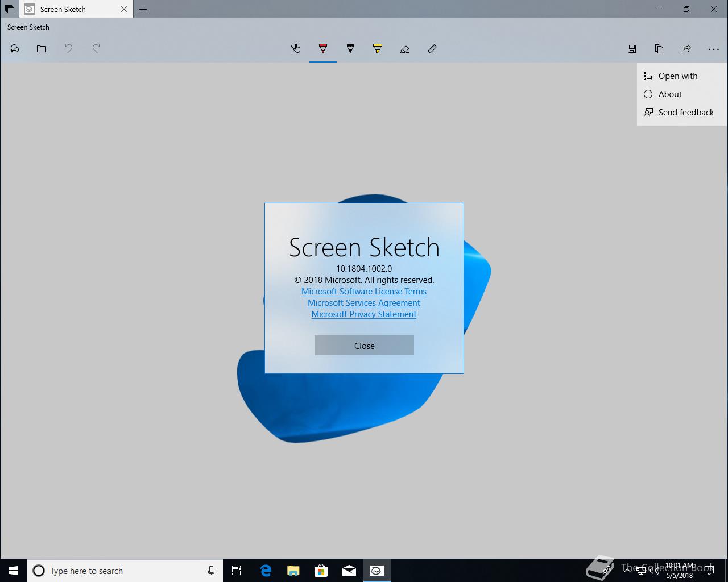Open file with the folder icon
Viewport: 728px width, 582px height.
tap(42, 49)
